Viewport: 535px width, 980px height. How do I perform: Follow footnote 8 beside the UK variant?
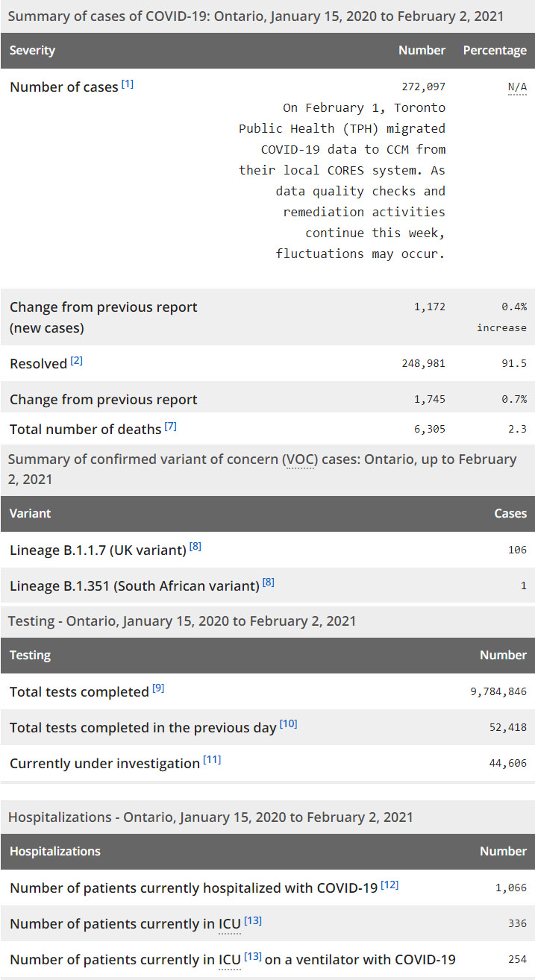pyautogui.click(x=195, y=547)
